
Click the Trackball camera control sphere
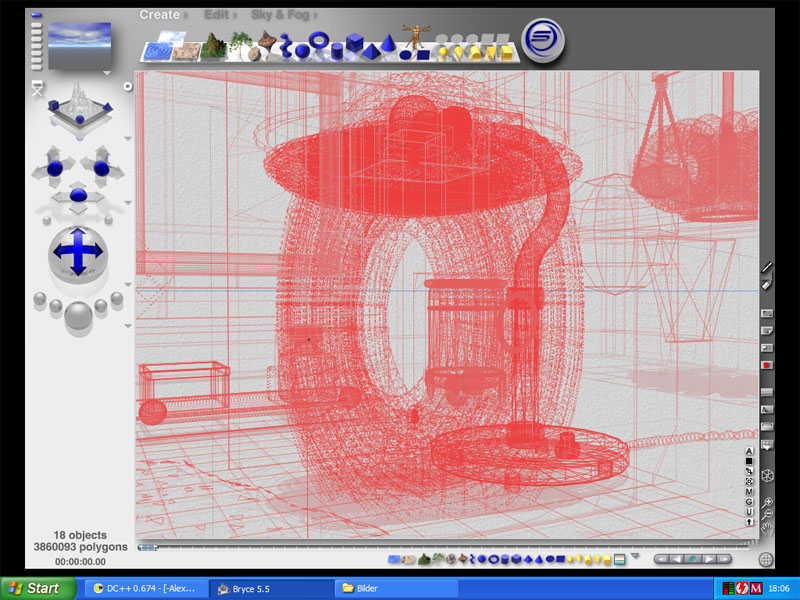click(78, 252)
